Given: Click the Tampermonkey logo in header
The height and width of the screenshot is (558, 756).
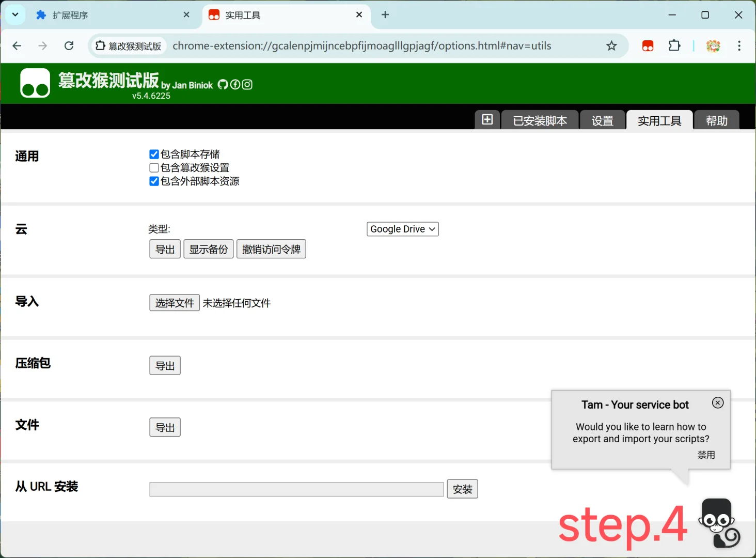Looking at the screenshot, I should tap(35, 83).
